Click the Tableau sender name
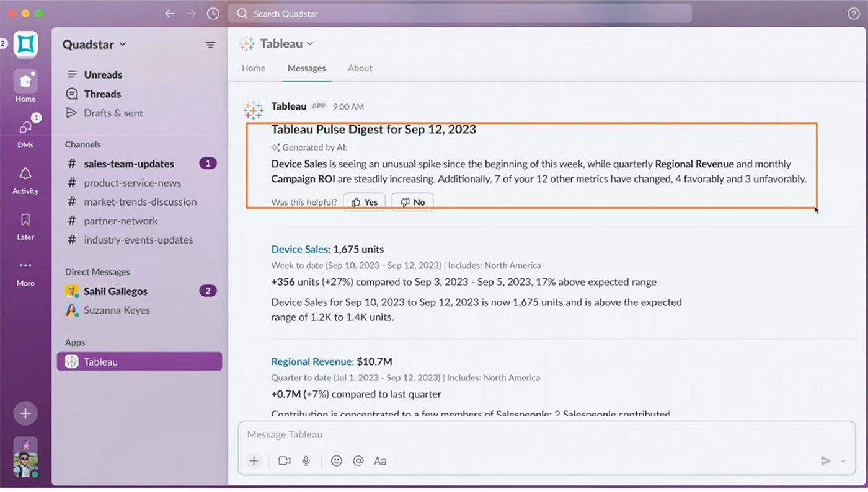 [289, 107]
